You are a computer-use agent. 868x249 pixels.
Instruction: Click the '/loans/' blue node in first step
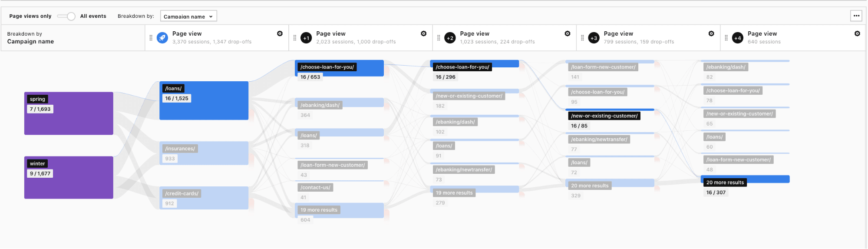coord(204,100)
